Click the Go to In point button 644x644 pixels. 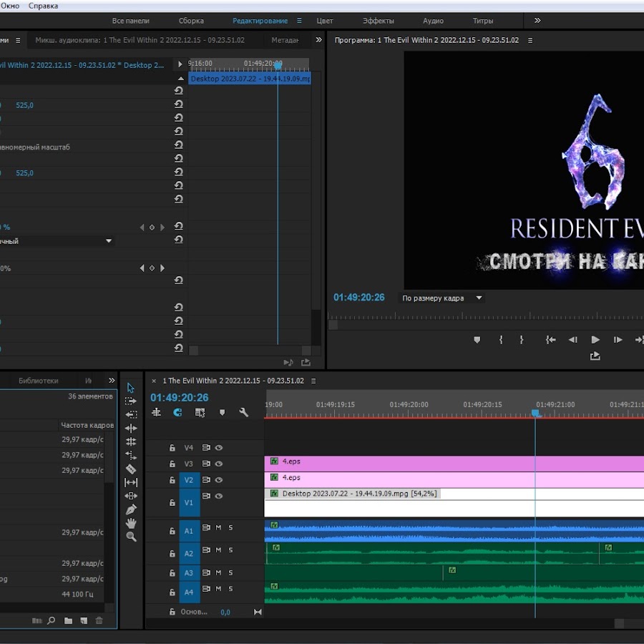550,340
